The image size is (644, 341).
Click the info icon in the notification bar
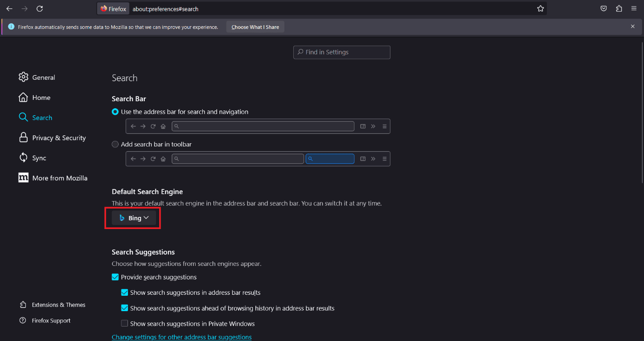point(11,27)
